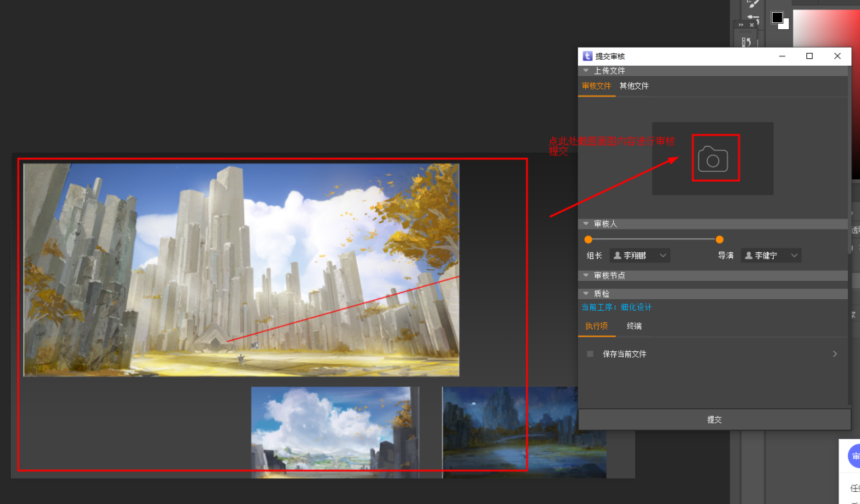Close the small floating panel (x icon)
The width and height of the screenshot is (860, 504).
pyautogui.click(x=751, y=25)
